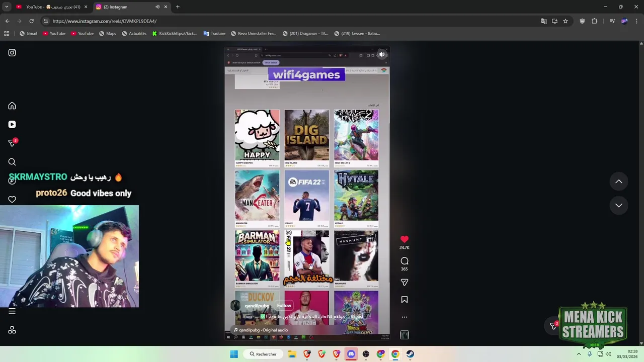The width and height of the screenshot is (644, 362).
Task: Share the reel via paper-plane icon
Action: click(x=405, y=283)
